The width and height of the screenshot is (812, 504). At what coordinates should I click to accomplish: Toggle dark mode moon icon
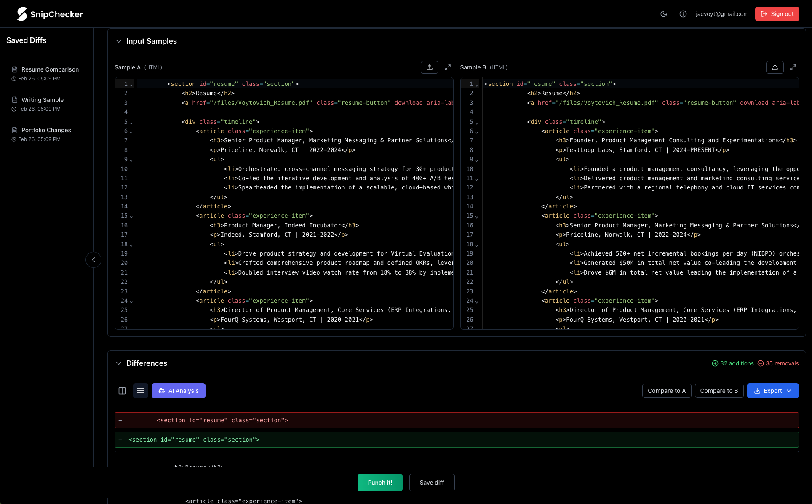(664, 14)
